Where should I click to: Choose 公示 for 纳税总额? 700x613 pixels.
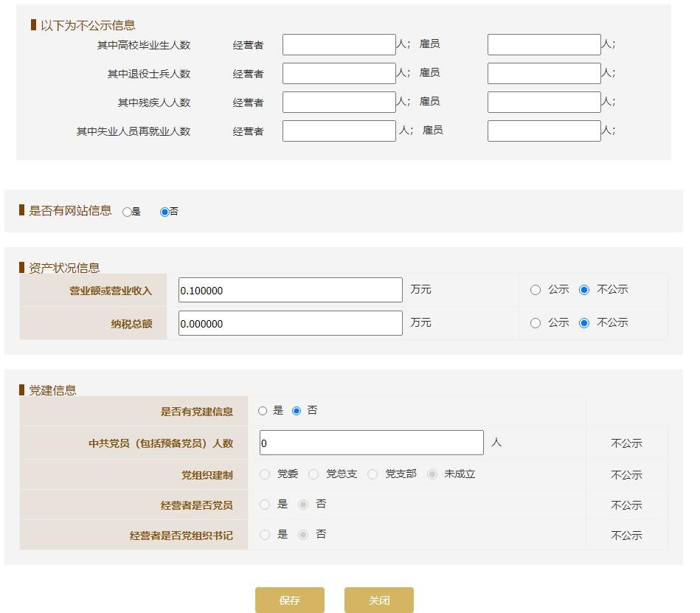pos(536,323)
